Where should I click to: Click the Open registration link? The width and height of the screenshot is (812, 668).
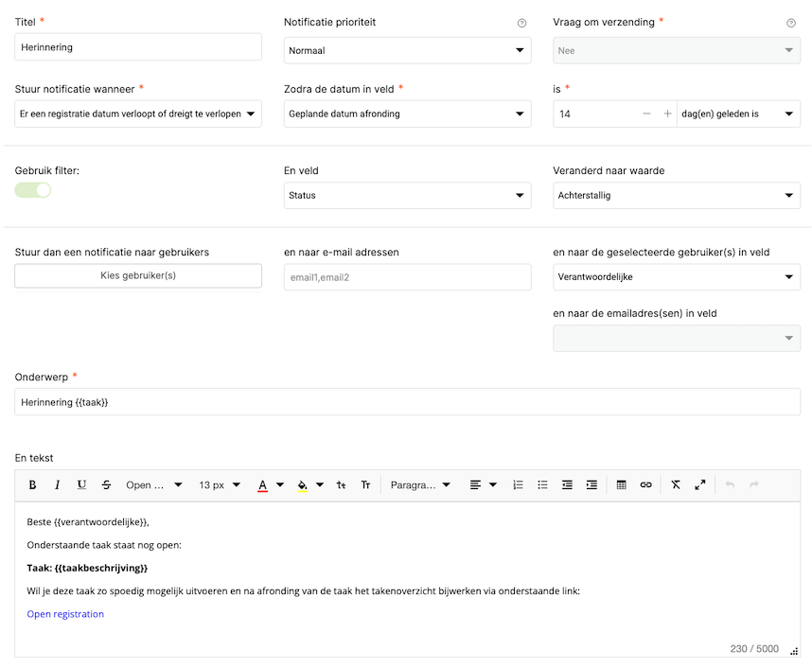pyautogui.click(x=65, y=614)
